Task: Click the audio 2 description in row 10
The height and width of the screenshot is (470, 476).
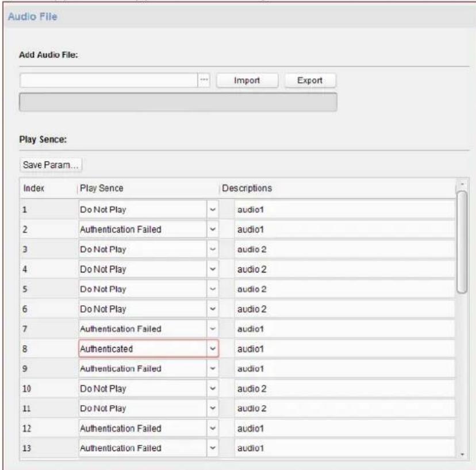Action: point(345,388)
